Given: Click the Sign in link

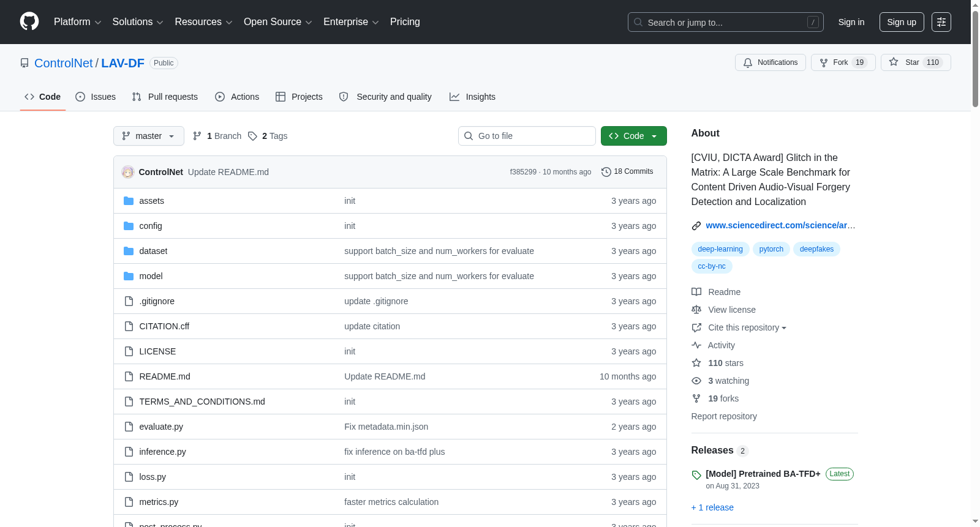Looking at the screenshot, I should click(851, 22).
